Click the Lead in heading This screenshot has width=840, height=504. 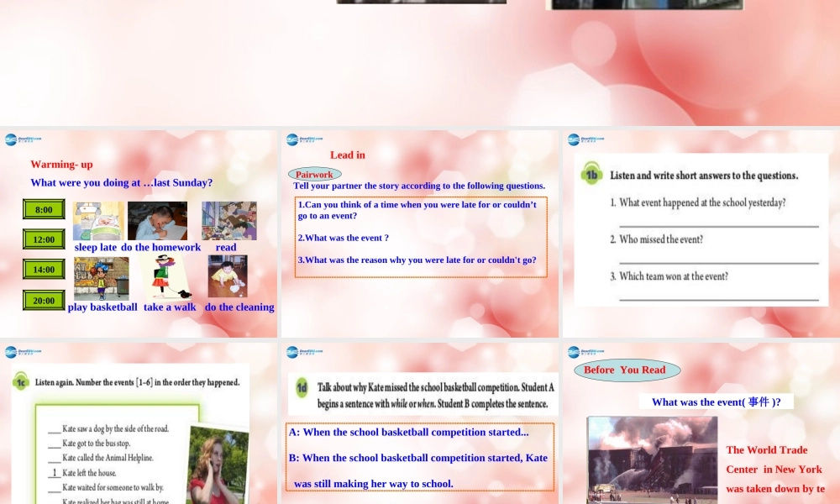pos(348,155)
